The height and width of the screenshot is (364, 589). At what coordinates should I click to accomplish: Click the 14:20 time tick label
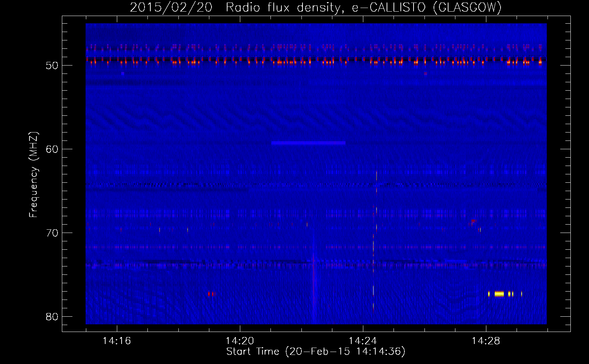[240, 341]
